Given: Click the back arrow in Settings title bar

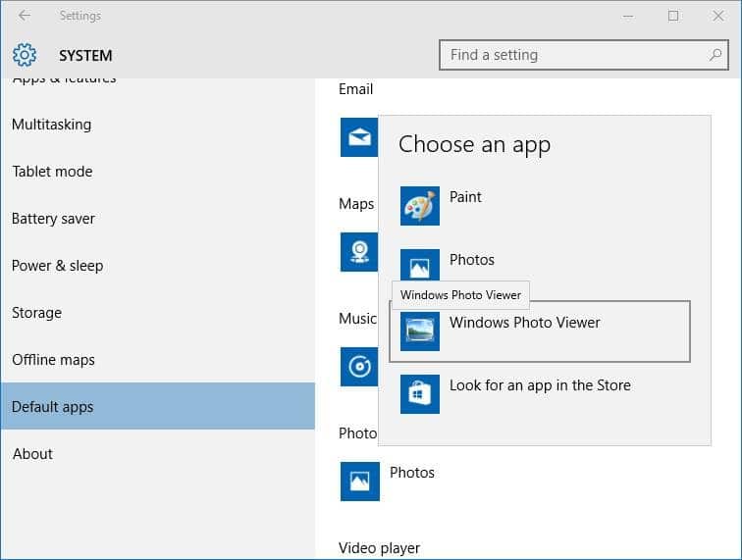Looking at the screenshot, I should click(x=25, y=16).
